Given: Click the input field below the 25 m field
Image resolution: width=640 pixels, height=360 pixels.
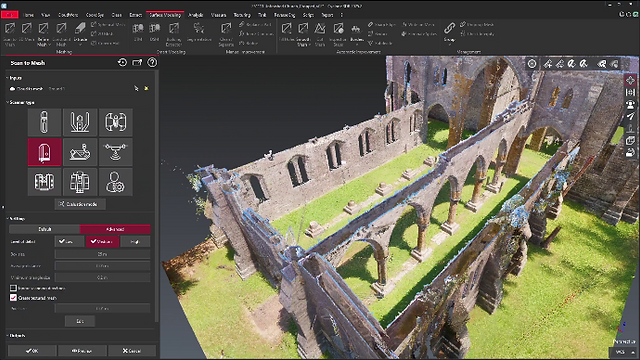Looking at the screenshot, I should (102, 266).
